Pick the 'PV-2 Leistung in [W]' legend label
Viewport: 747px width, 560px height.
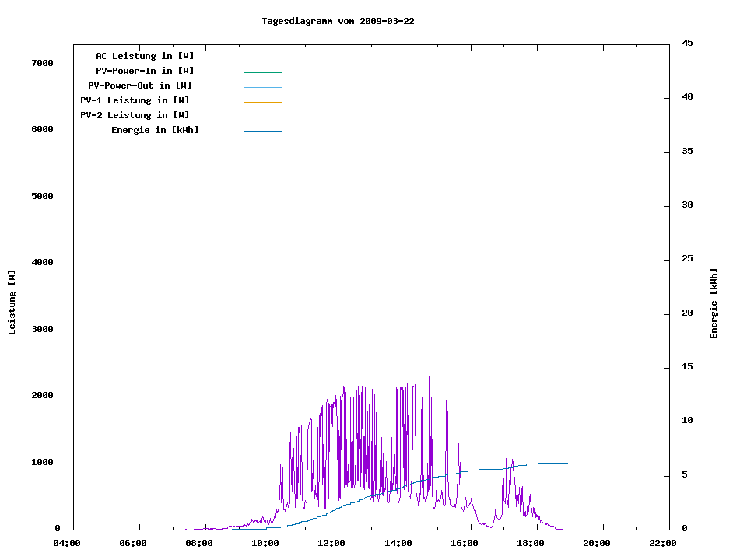click(x=135, y=115)
